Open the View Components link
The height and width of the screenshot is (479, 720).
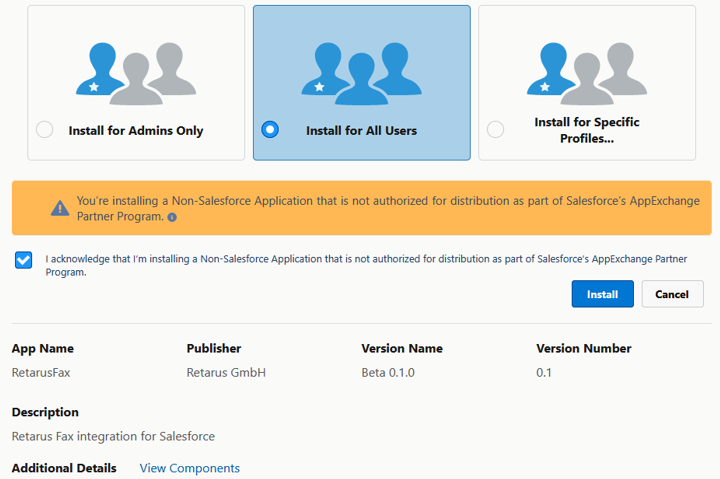pos(190,468)
